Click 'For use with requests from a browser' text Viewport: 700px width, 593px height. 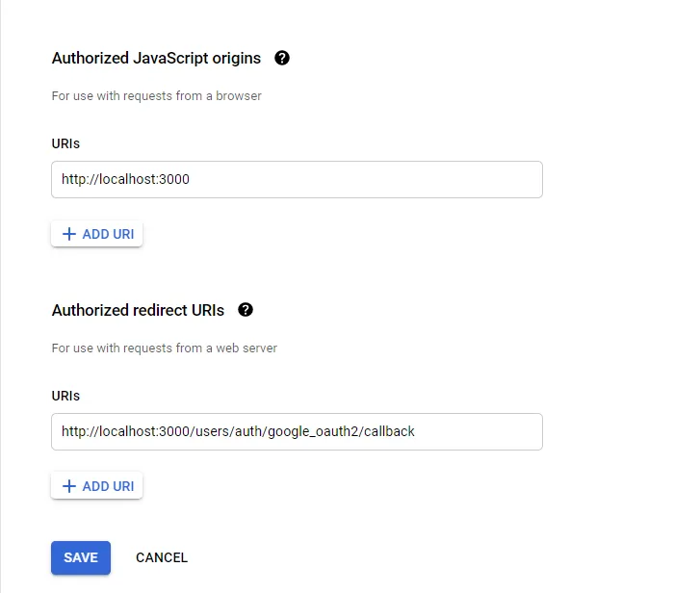(x=157, y=95)
